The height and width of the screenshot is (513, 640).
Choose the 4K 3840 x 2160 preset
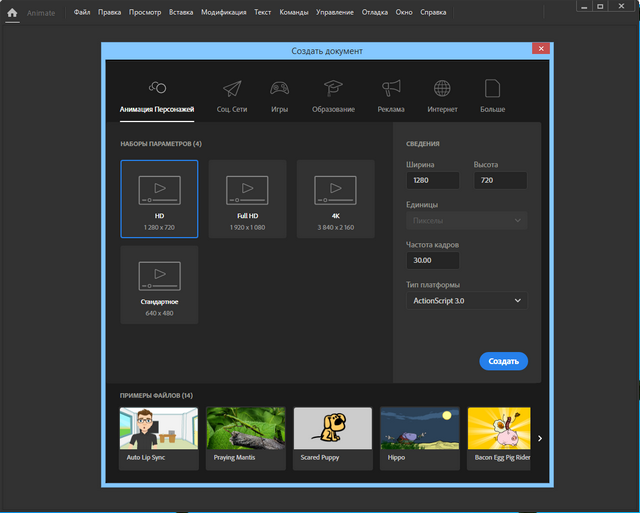tap(335, 198)
